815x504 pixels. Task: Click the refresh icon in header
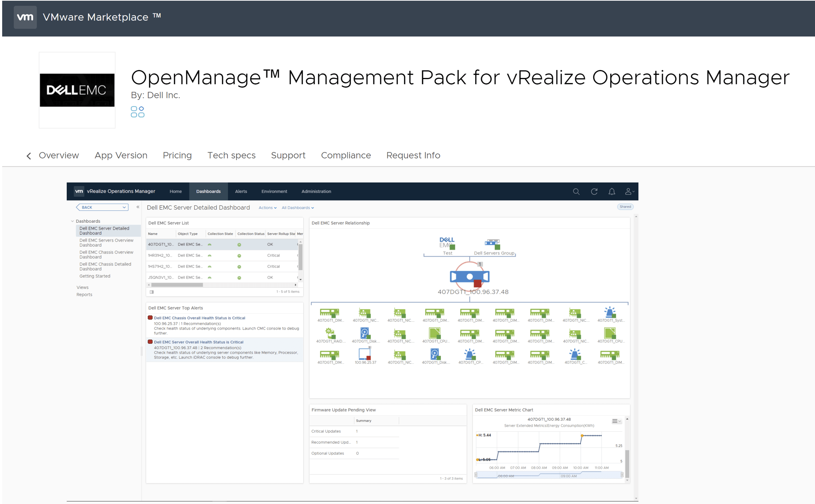(594, 192)
